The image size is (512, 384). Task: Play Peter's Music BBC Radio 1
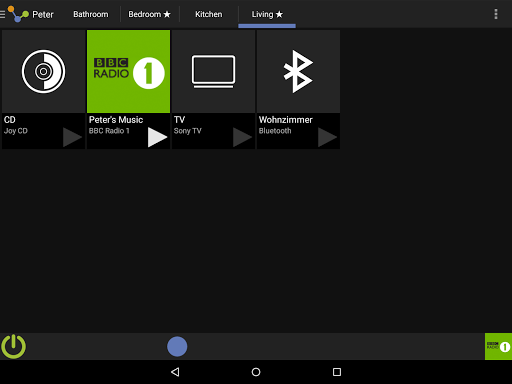157,137
